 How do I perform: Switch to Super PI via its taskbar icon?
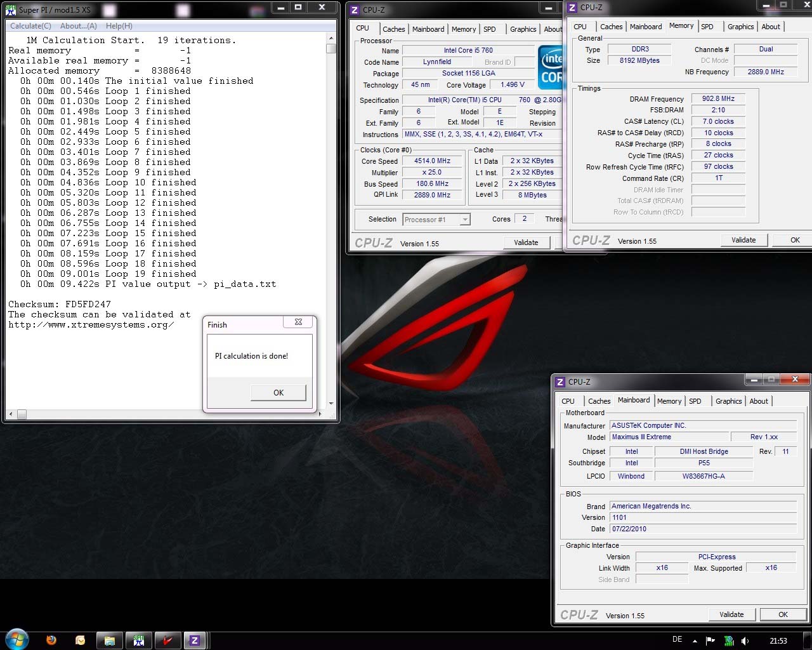tap(138, 640)
